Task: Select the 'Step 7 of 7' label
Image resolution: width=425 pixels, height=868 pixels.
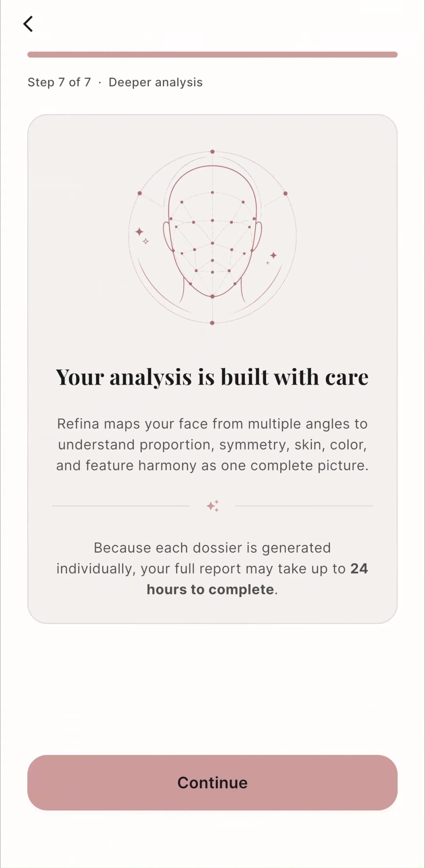Action: click(59, 82)
